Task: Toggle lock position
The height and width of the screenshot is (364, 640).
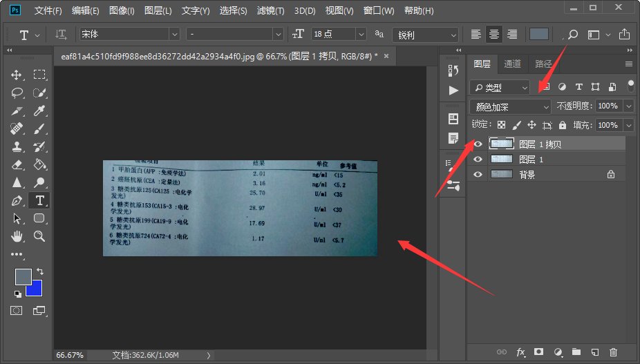Action: tap(531, 125)
